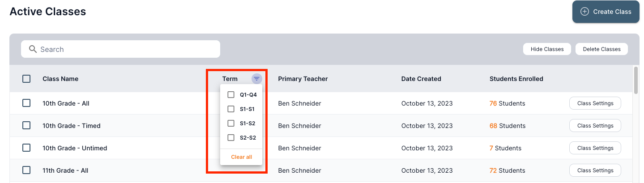Check the S1-S1 term filter

tap(231, 109)
